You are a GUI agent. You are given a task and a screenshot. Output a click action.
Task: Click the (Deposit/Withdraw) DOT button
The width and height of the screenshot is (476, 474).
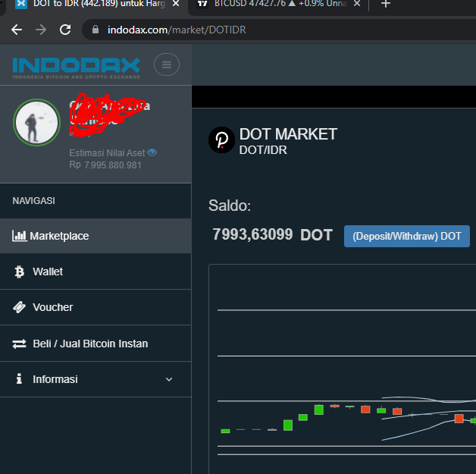click(407, 236)
